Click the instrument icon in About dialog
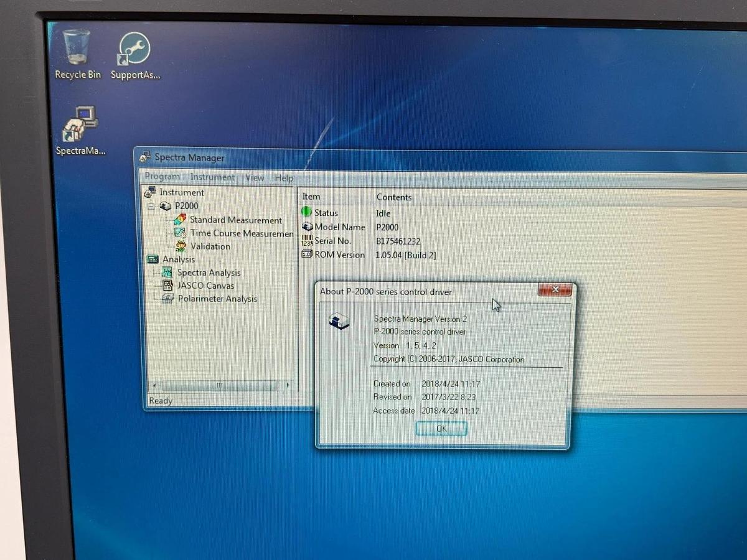747x560 pixels. tap(339, 321)
